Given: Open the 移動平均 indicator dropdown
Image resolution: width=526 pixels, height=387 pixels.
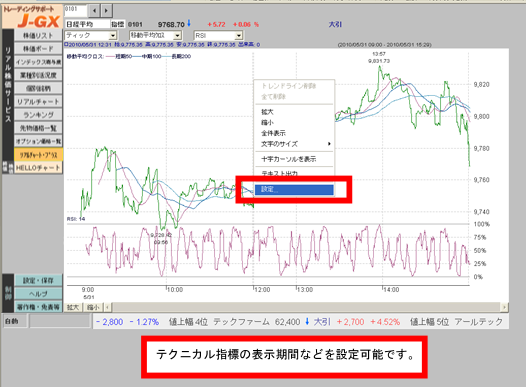Looking at the screenshot, I should click(177, 35).
